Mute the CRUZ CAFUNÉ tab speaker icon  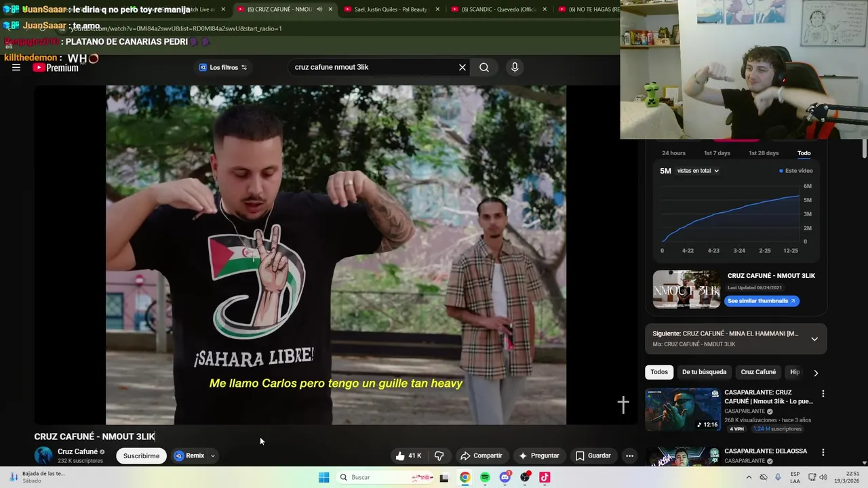coord(319,9)
